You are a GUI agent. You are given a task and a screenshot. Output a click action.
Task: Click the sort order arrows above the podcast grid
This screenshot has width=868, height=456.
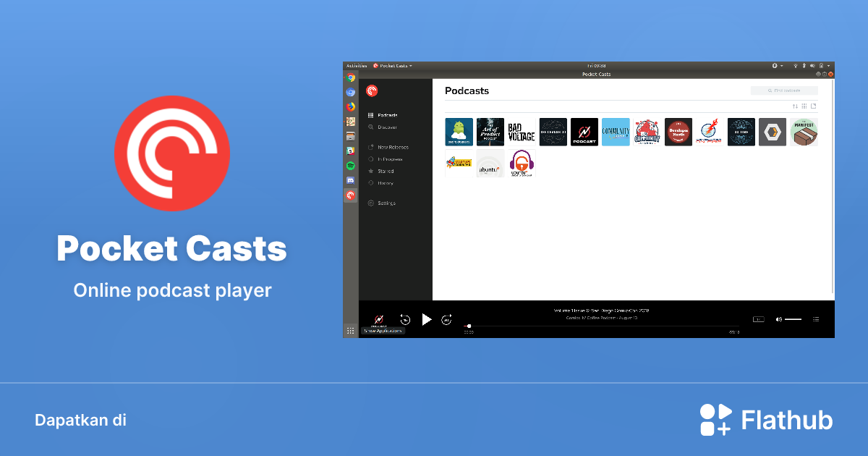point(795,106)
